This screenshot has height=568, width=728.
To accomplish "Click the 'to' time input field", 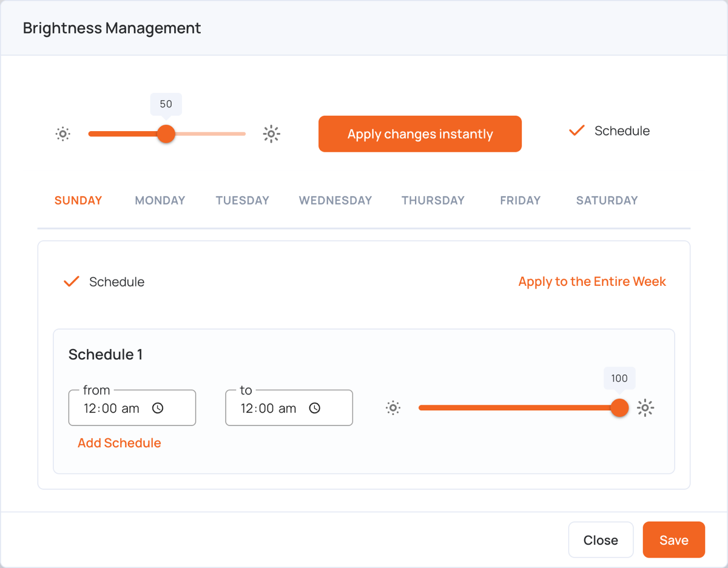I will click(x=289, y=408).
